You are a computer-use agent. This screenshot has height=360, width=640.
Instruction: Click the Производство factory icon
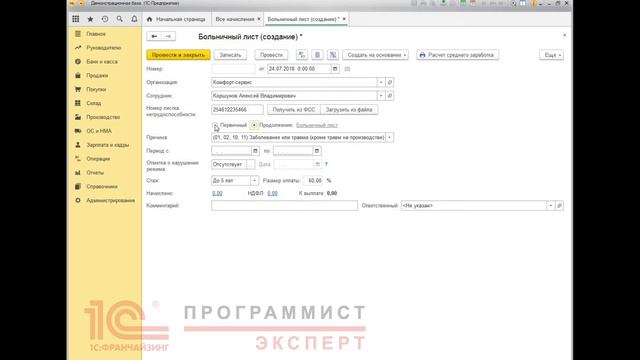78,117
